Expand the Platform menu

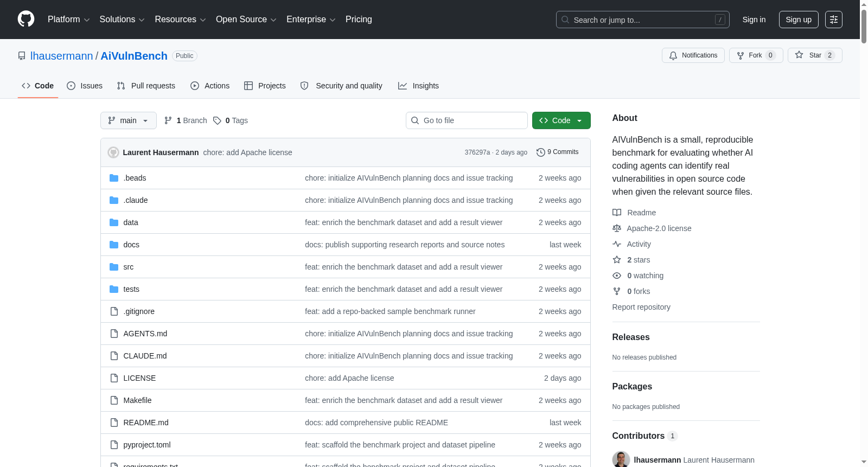click(69, 20)
